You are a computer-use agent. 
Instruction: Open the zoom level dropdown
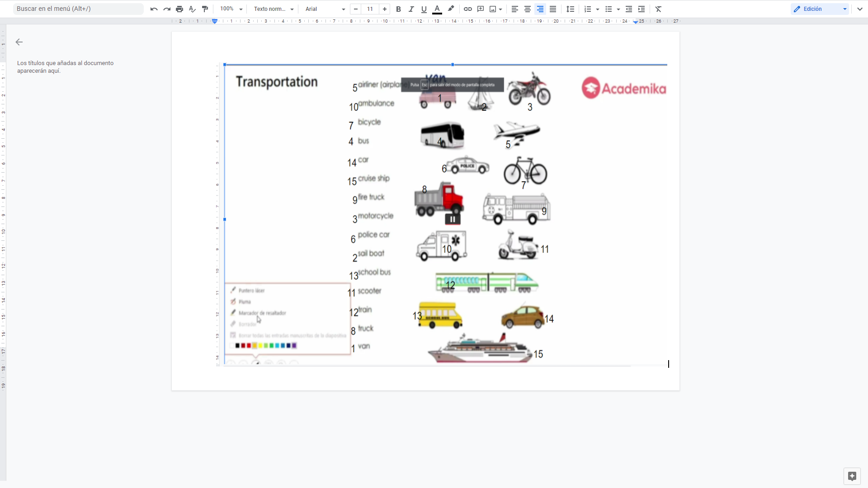pyautogui.click(x=231, y=9)
